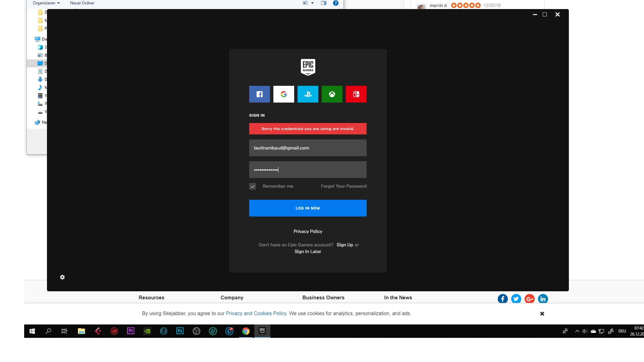Sign in with PlayStation icon
The image size is (644, 362).
(308, 94)
